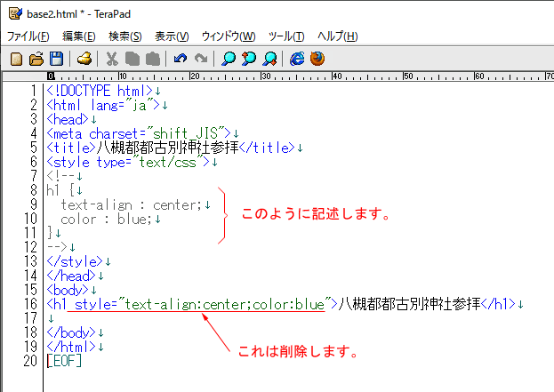Screen dimensions: 554x392
Task: Save the file with floppy icon
Action: pyautogui.click(x=57, y=59)
